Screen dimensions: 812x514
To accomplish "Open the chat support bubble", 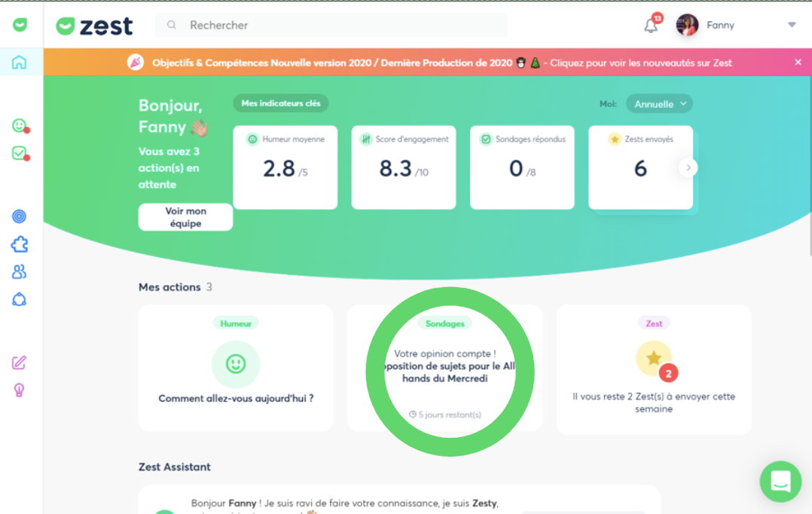I will tap(780, 481).
